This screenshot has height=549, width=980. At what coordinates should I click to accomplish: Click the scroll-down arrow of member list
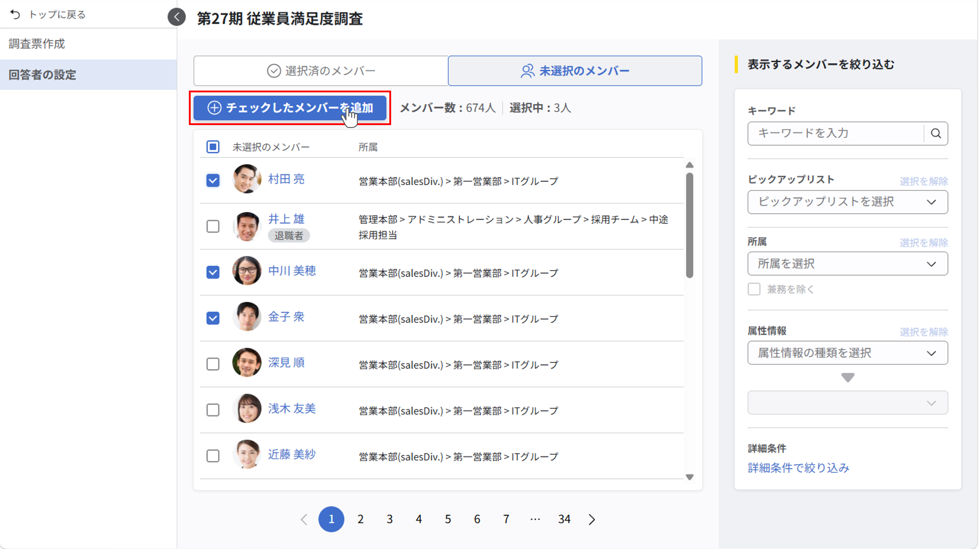[690, 477]
